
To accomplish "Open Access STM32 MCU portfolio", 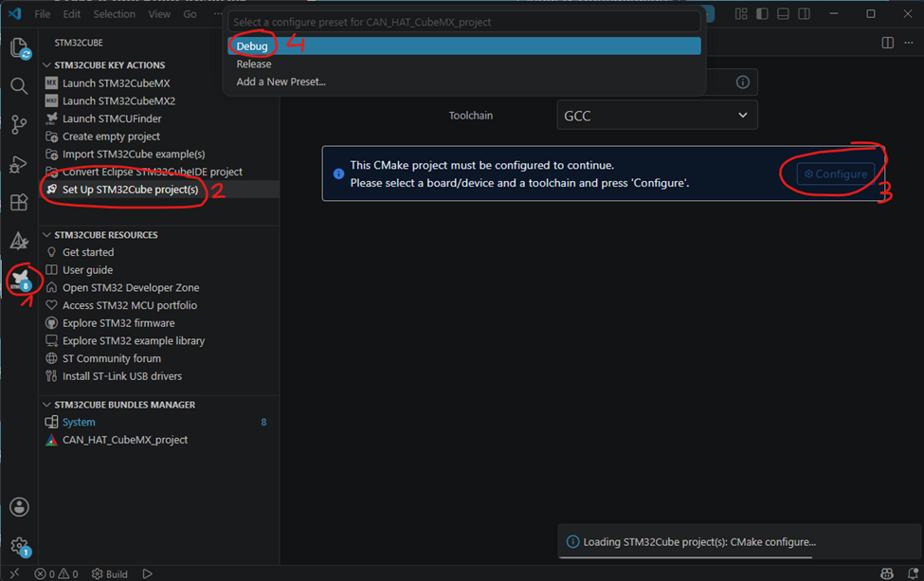I will 130,305.
